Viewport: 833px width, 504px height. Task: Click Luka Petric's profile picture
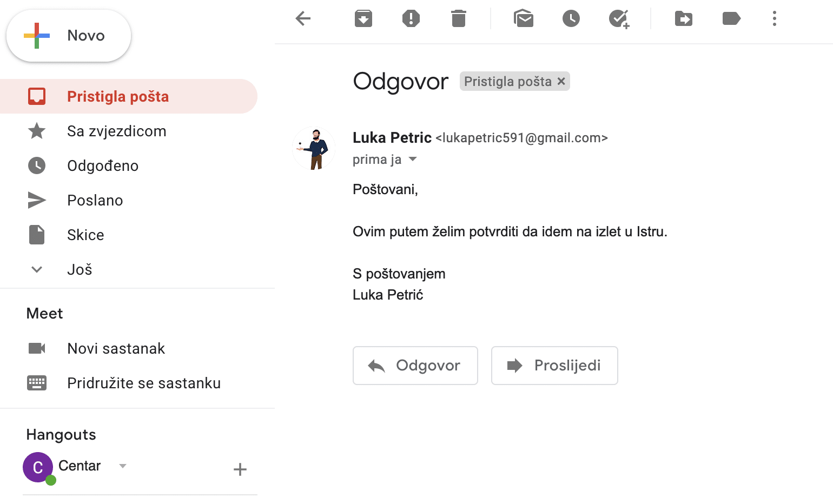(314, 149)
